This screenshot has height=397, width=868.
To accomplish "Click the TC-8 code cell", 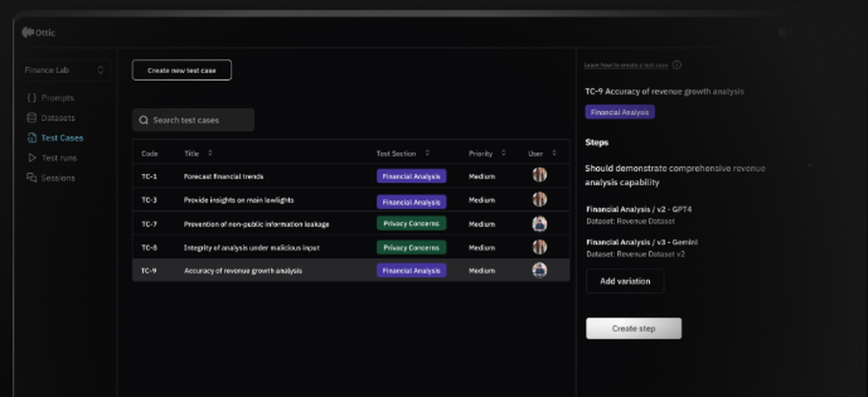I will point(149,248).
